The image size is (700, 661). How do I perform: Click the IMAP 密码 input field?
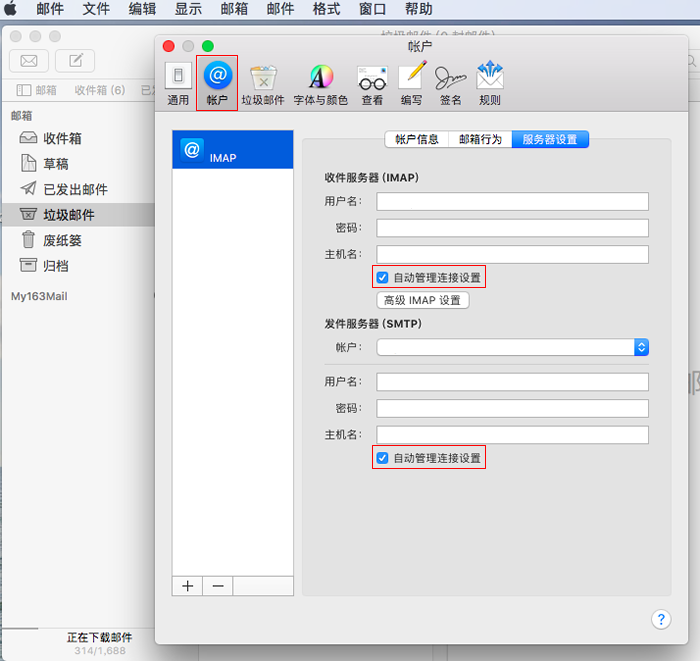[512, 228]
